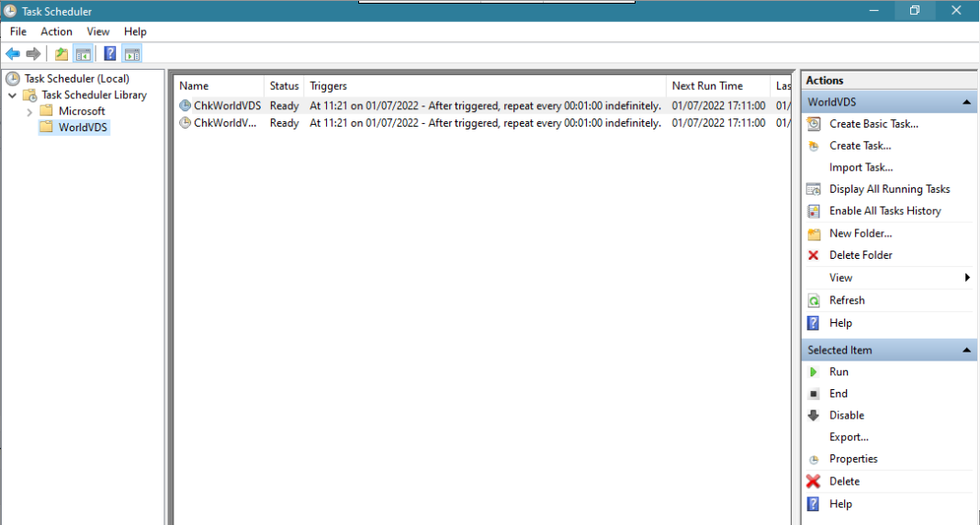The height and width of the screenshot is (525, 980).
Task: Click the Disable down-arrow icon
Action: (x=813, y=415)
